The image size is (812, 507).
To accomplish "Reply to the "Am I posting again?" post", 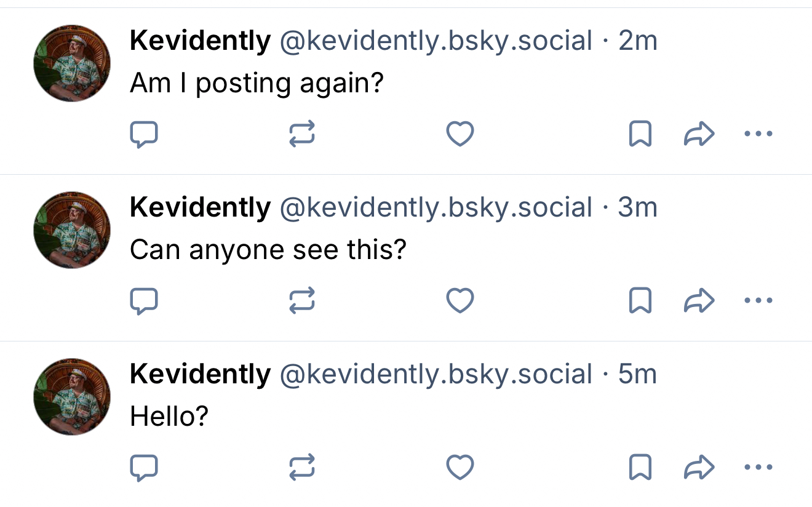I will (144, 134).
